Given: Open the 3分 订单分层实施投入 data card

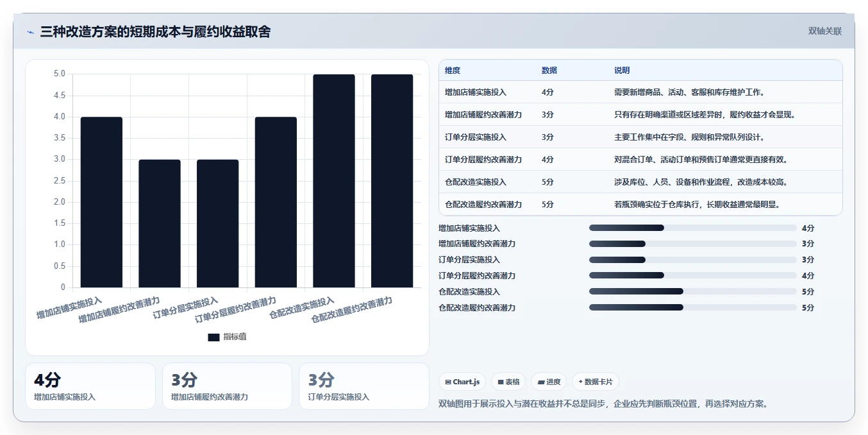Looking at the screenshot, I should pyautogui.click(x=364, y=386).
